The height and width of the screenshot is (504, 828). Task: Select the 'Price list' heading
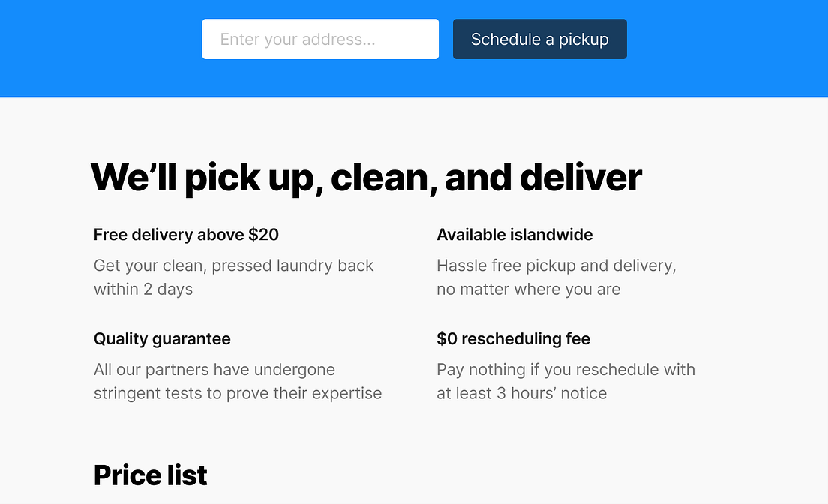tap(150, 475)
